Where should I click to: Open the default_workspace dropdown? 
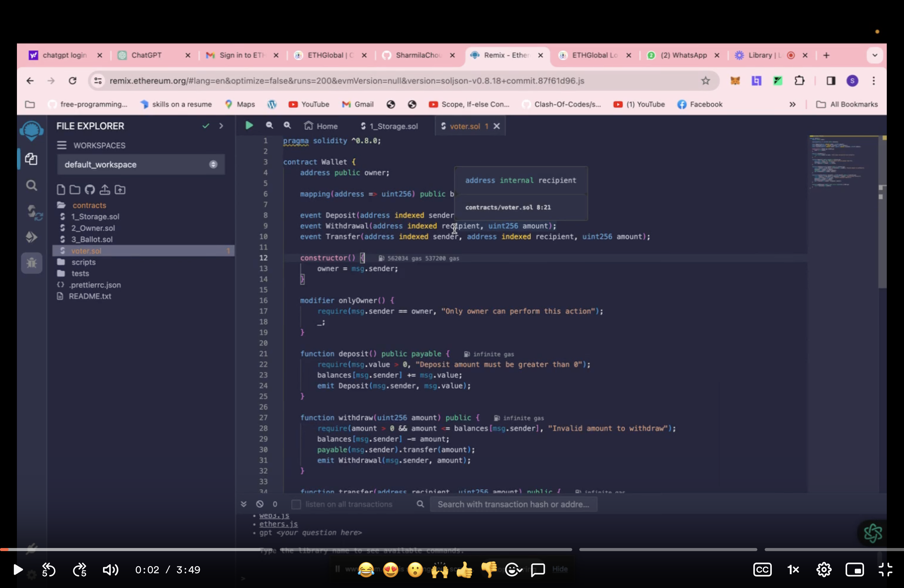141,164
